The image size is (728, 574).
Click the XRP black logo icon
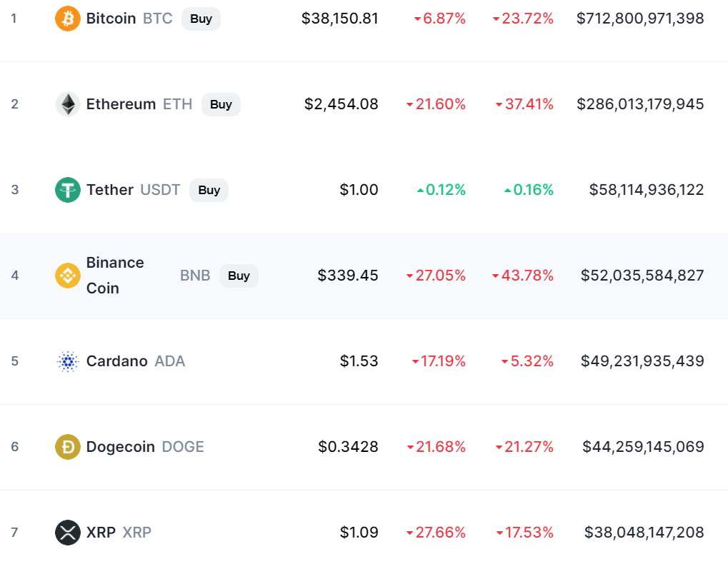point(68,533)
